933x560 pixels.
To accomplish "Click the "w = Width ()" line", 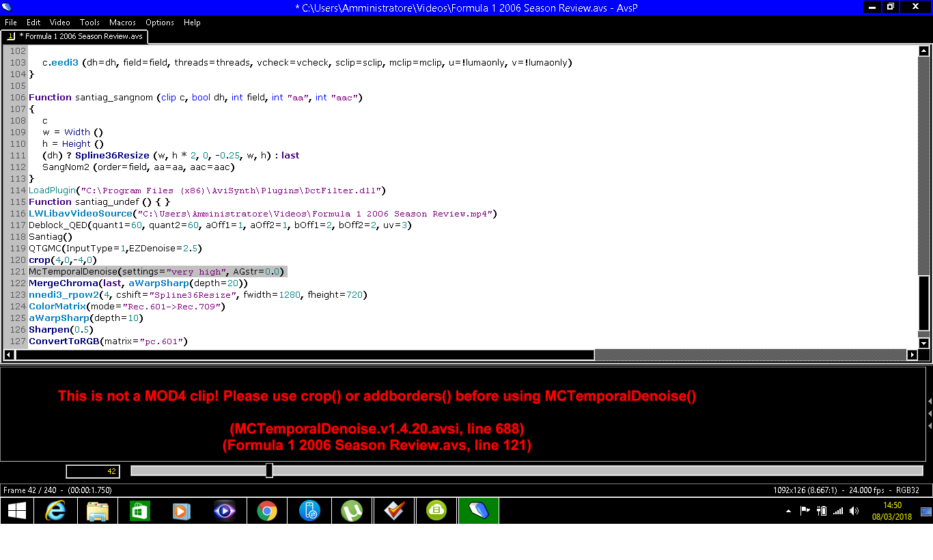I will click(x=72, y=132).
